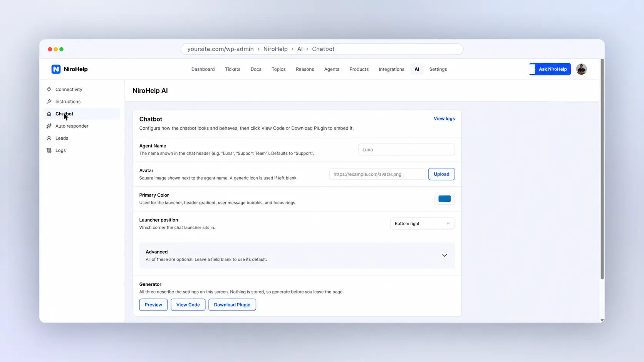Open the user profile avatar
Screen dimensions: 644x362
point(581,69)
